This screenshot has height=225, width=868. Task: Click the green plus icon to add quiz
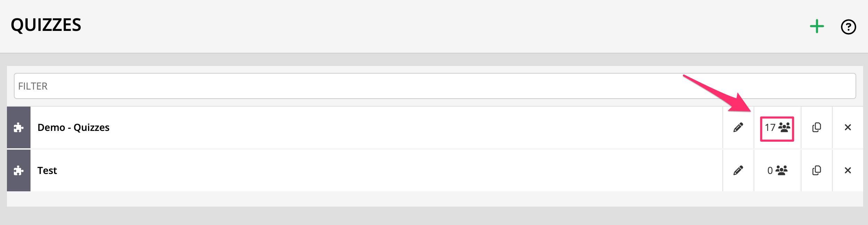tap(817, 26)
